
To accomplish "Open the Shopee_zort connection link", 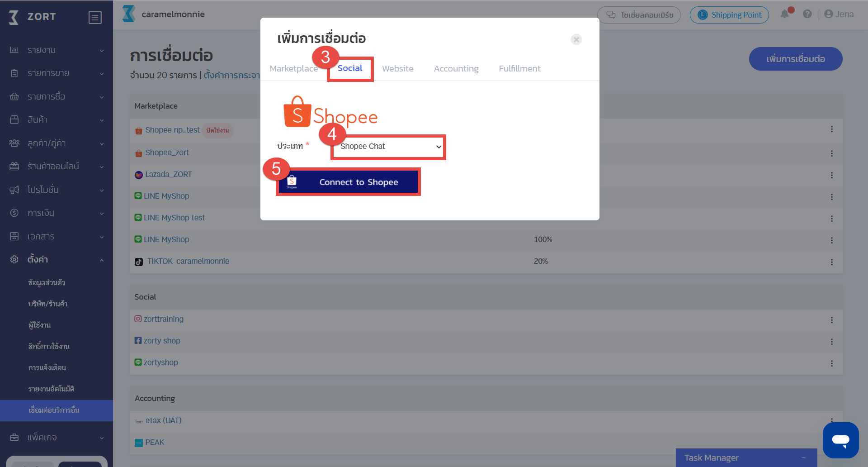I will click(167, 153).
